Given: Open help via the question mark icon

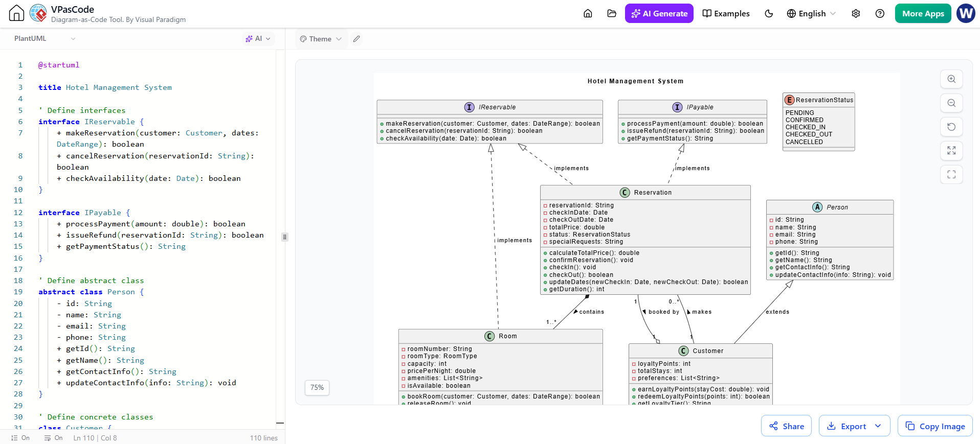Looking at the screenshot, I should pyautogui.click(x=880, y=13).
